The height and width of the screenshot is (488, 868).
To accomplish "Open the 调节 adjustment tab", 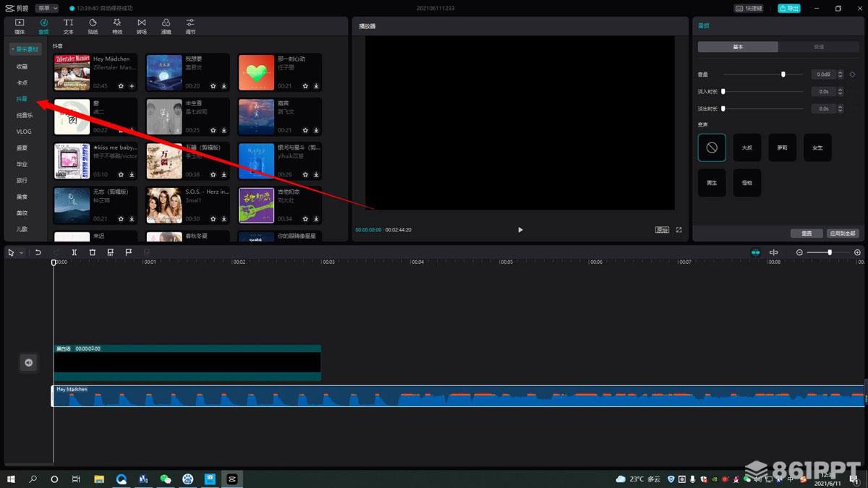I will coord(190,26).
